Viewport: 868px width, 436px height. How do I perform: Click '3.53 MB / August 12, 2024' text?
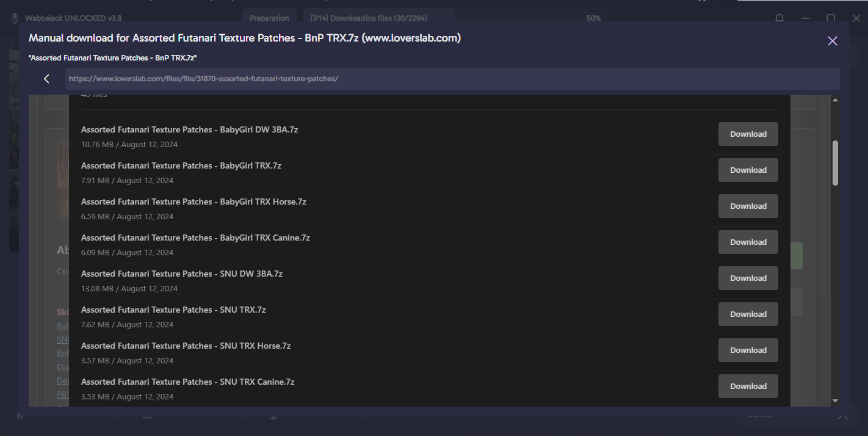click(x=127, y=397)
